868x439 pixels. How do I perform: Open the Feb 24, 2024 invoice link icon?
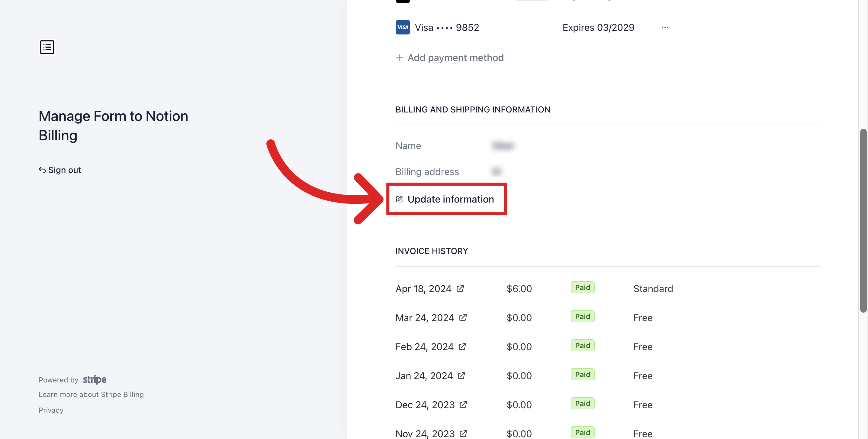point(462,346)
